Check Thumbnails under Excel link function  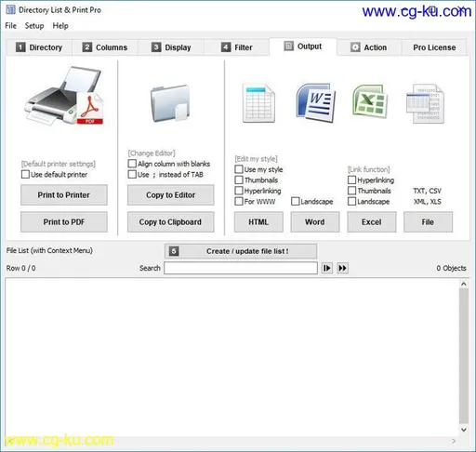click(351, 191)
